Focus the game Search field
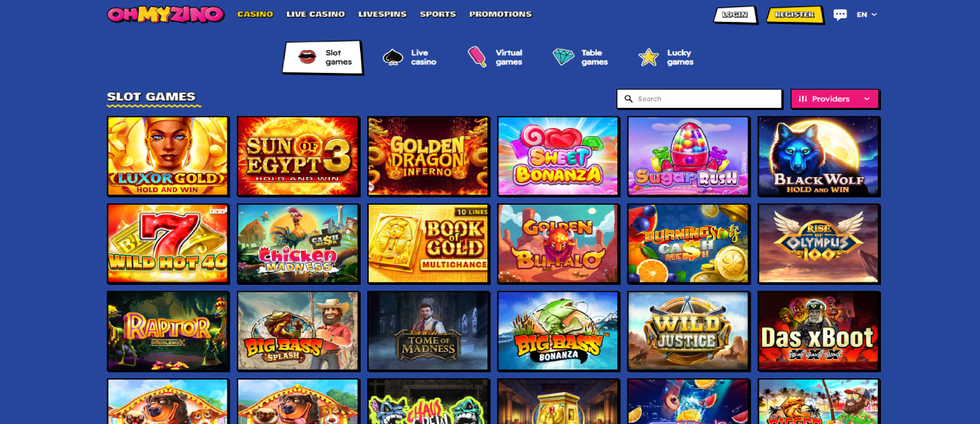 click(x=699, y=99)
